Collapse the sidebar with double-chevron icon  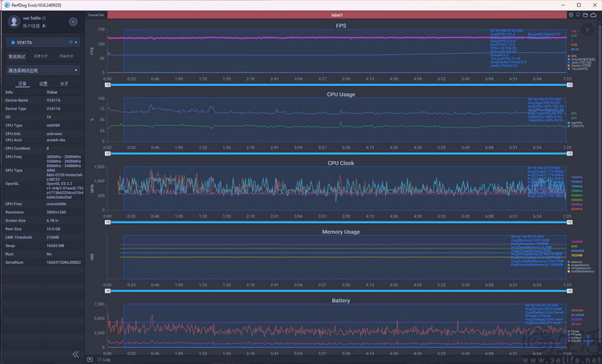[75, 354]
